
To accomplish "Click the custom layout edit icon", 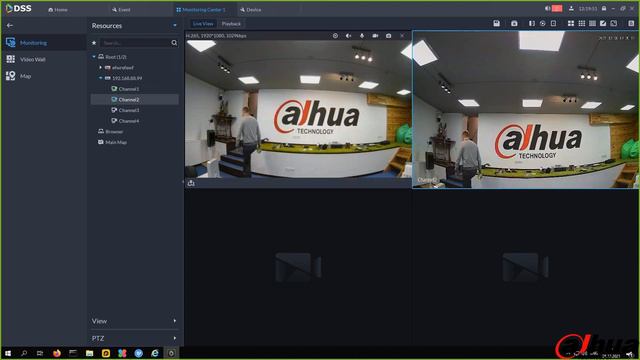I will pyautogui.click(x=603, y=23).
